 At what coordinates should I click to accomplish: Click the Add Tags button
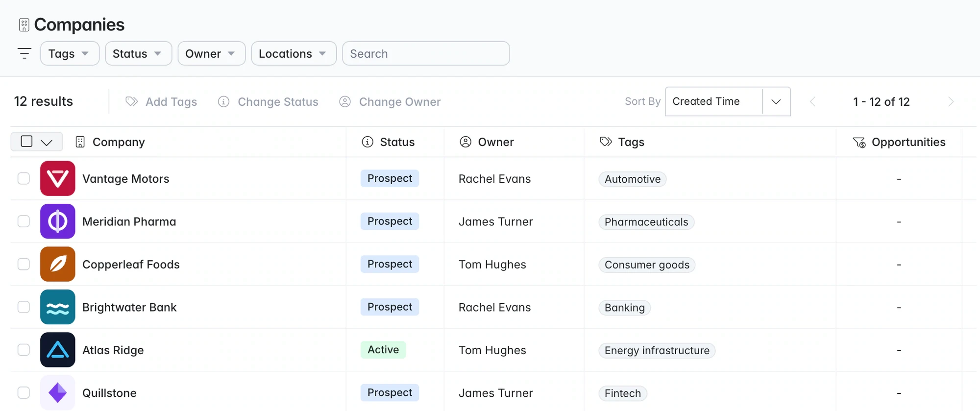[161, 101]
